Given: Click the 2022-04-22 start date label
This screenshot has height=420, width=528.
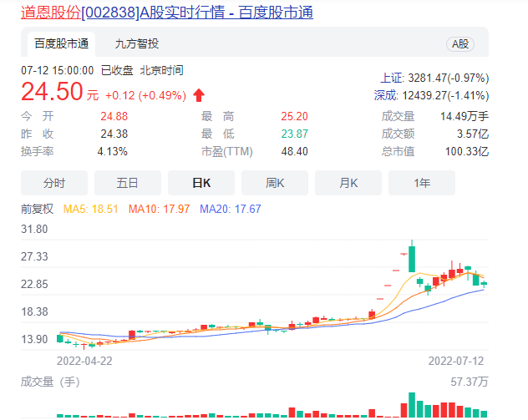Looking at the screenshot, I should pos(84,361).
